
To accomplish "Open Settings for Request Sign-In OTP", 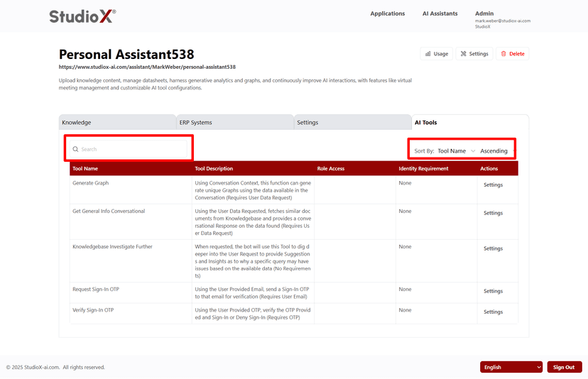I will point(493,291).
